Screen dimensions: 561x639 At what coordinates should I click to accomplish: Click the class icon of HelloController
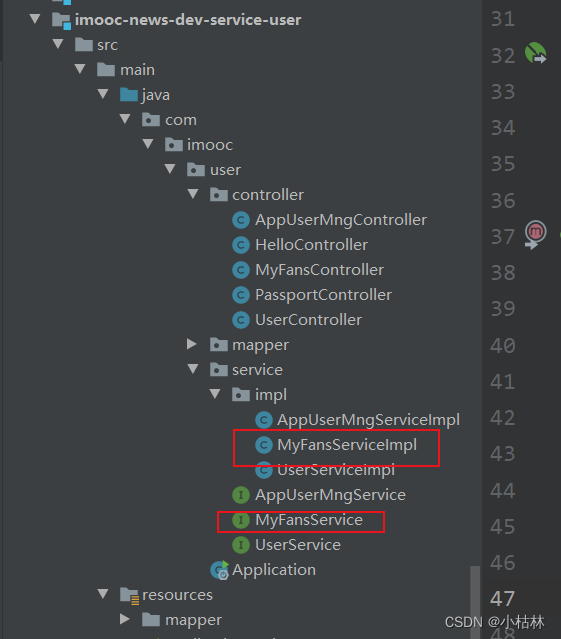tap(241, 245)
